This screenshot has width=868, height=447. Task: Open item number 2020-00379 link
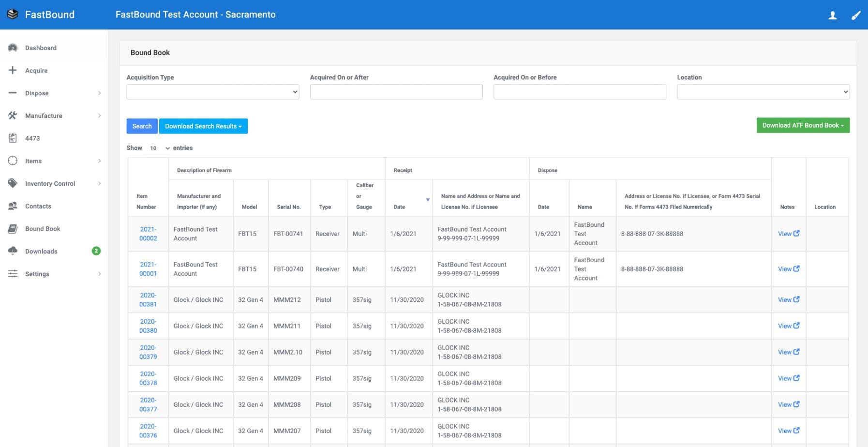point(148,352)
